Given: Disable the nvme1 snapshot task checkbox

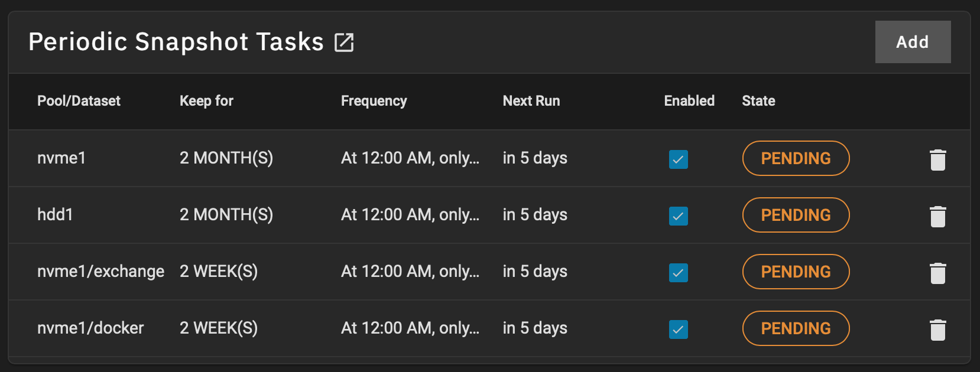Looking at the screenshot, I should coord(678,159).
